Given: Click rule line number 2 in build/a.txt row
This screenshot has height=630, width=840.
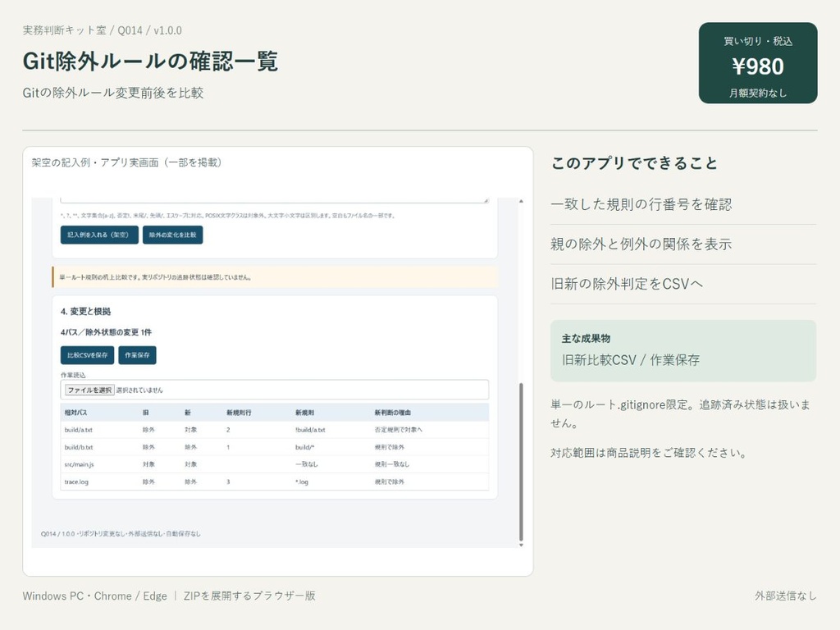Looking at the screenshot, I should coord(228,430).
